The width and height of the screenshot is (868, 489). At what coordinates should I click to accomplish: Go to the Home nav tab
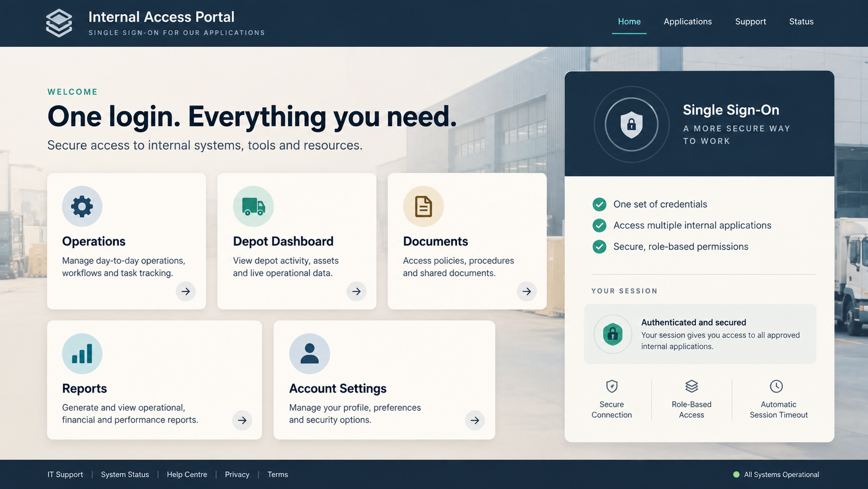tap(629, 21)
